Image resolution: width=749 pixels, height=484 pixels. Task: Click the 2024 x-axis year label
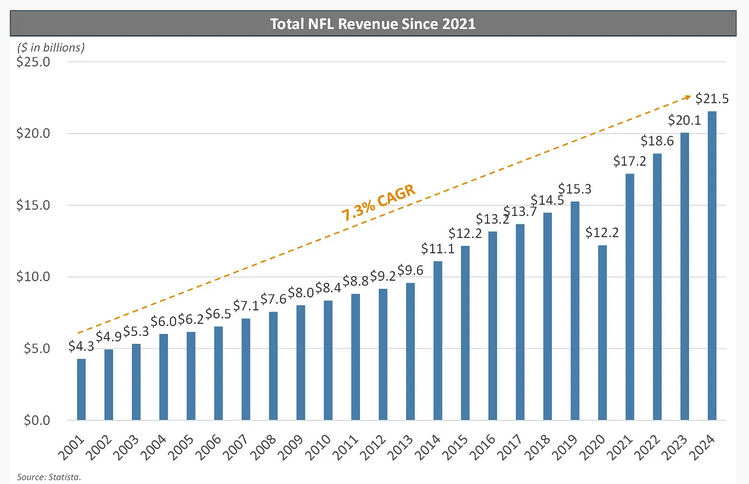coord(702,447)
